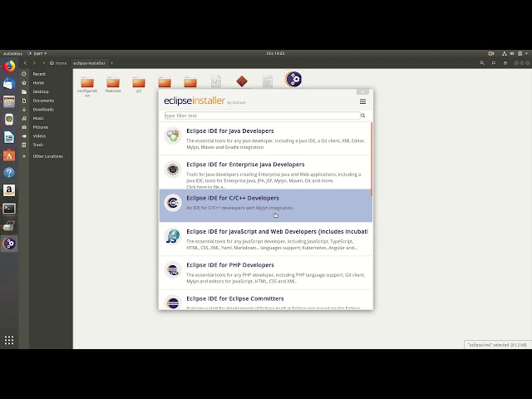Launch Firefox from the dock
The width and height of the screenshot is (532, 399).
pyautogui.click(x=9, y=66)
